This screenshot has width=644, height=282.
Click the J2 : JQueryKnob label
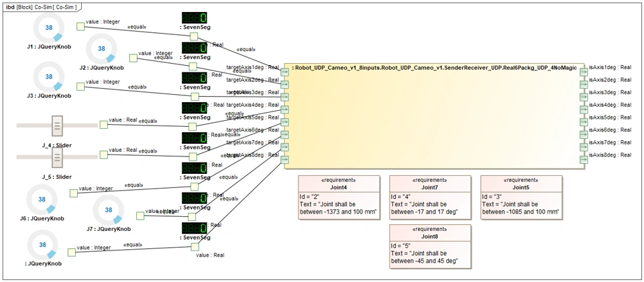point(101,68)
